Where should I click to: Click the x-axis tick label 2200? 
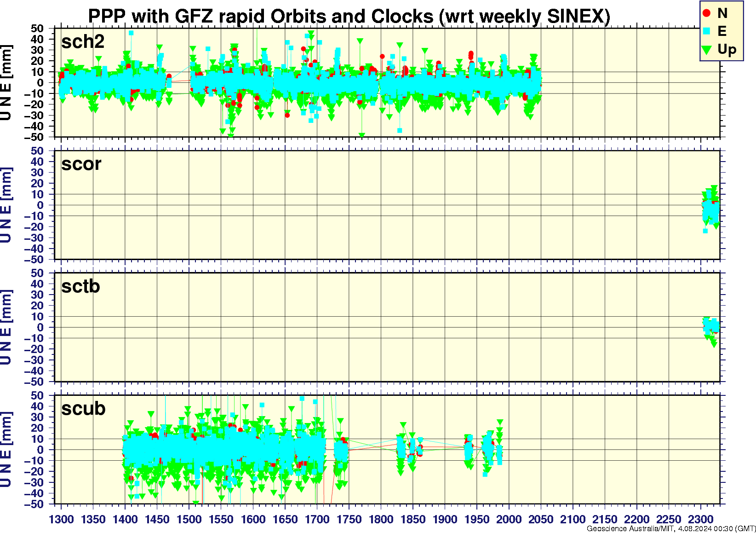coord(636,520)
